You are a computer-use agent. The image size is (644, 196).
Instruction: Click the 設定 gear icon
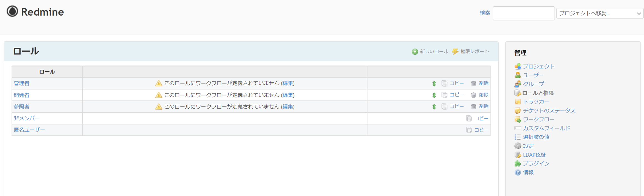518,146
